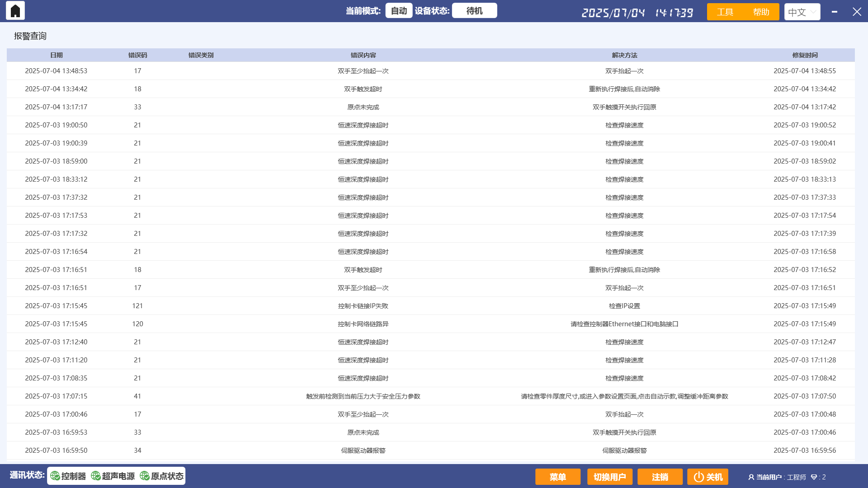868x488 pixels.
Task: Click 原点未完成 in the 16:59:53 row
Action: (x=363, y=432)
